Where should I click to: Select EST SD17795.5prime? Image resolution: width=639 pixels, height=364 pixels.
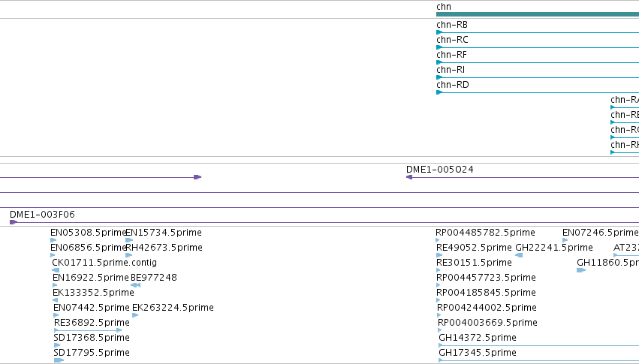click(x=92, y=353)
